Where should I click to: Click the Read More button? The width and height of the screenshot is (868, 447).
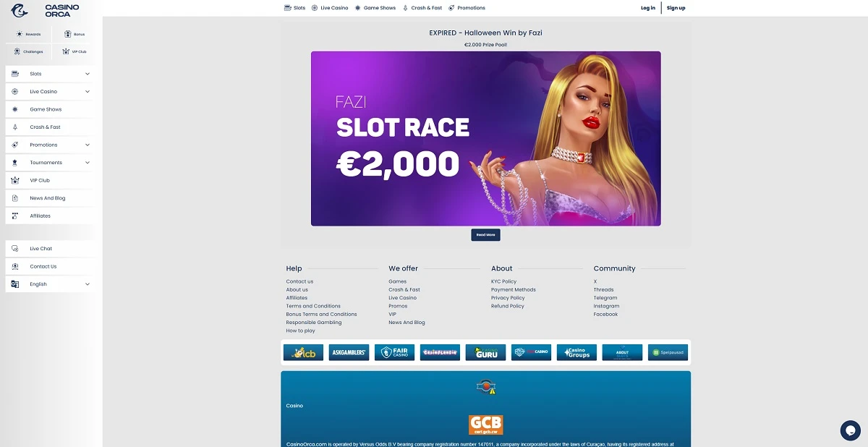pos(485,235)
